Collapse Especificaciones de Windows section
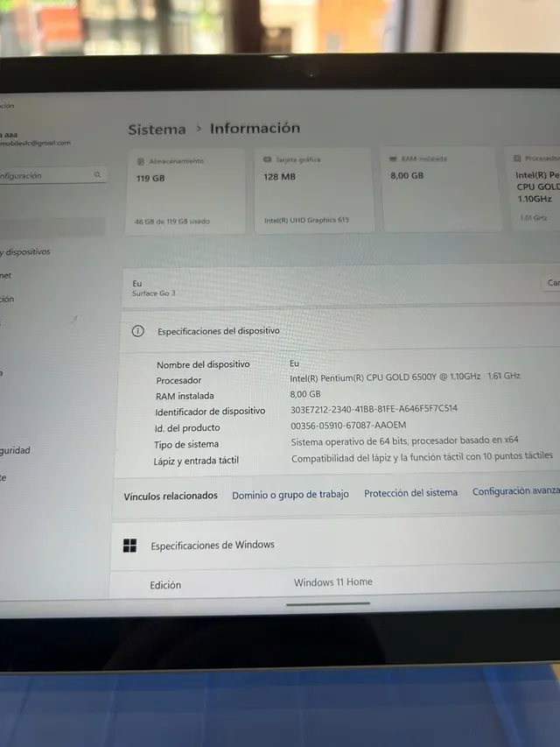 pyautogui.click(x=335, y=544)
